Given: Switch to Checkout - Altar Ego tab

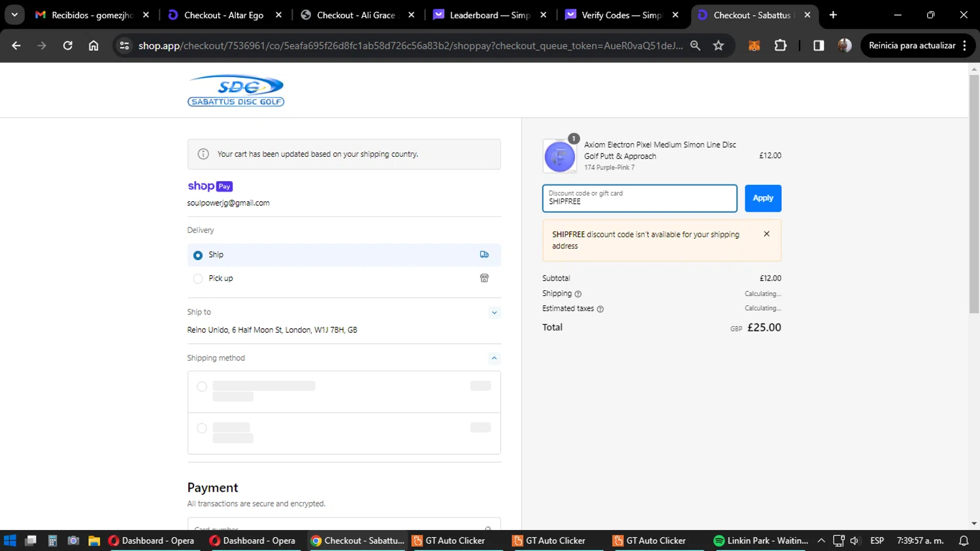Looking at the screenshot, I should [x=223, y=15].
